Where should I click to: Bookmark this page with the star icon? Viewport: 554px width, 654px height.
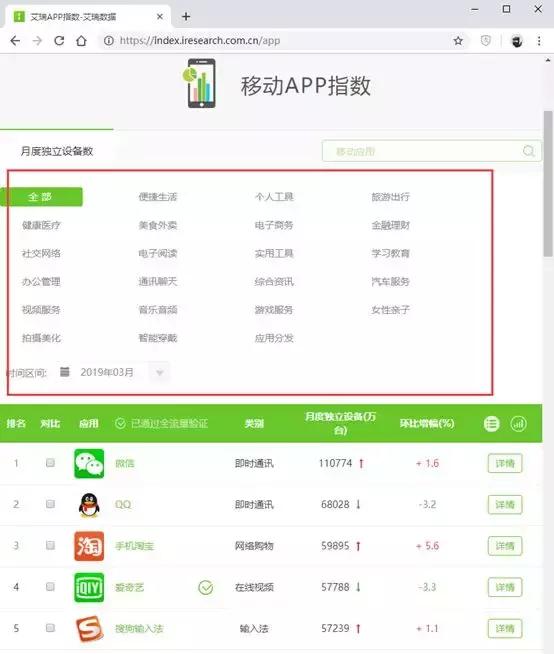click(x=458, y=40)
